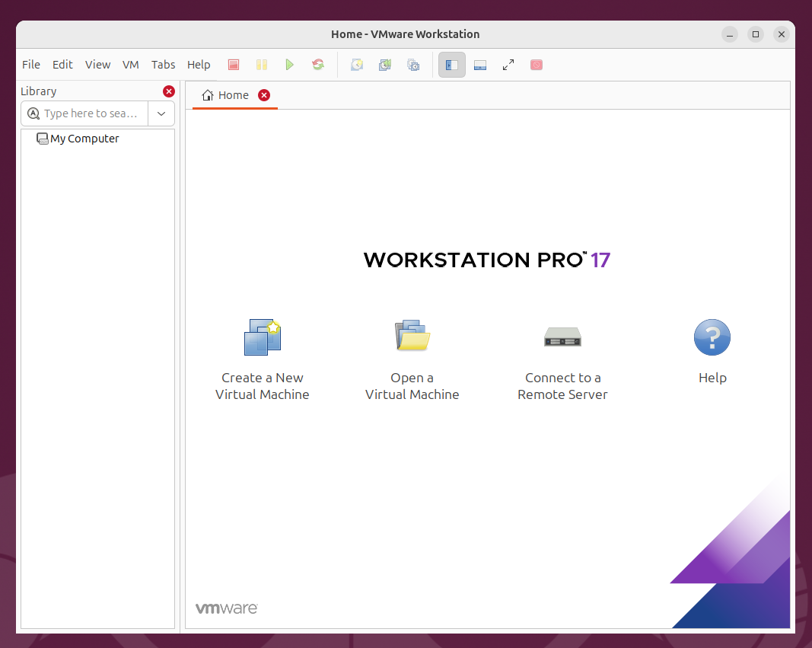The image size is (812, 648).
Task: Click the pink Unity mode icon
Action: (537, 65)
